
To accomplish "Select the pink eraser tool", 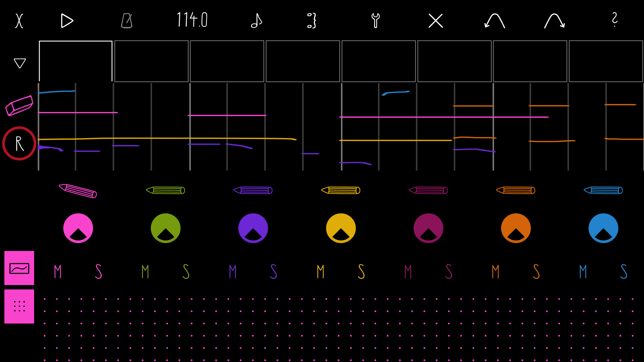I will click(19, 105).
